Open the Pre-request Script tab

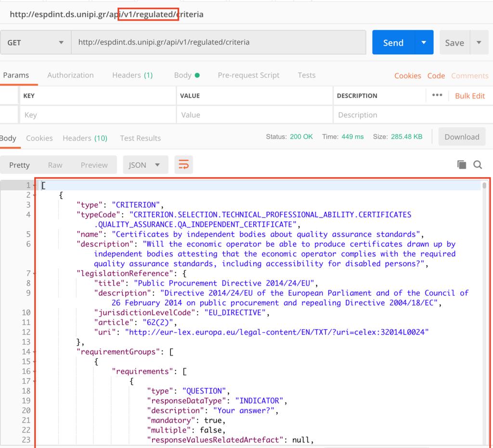[248, 76]
